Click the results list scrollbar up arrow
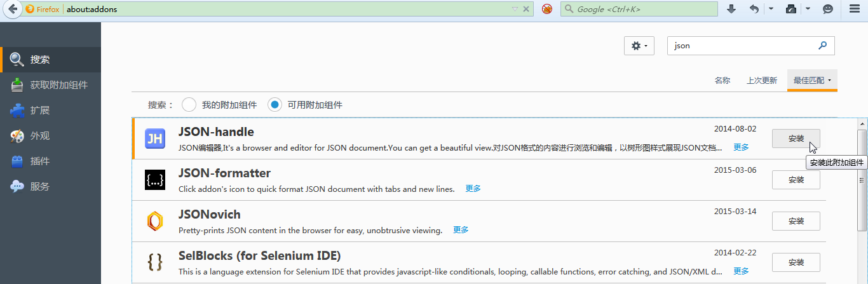The image size is (868, 284). (x=862, y=123)
